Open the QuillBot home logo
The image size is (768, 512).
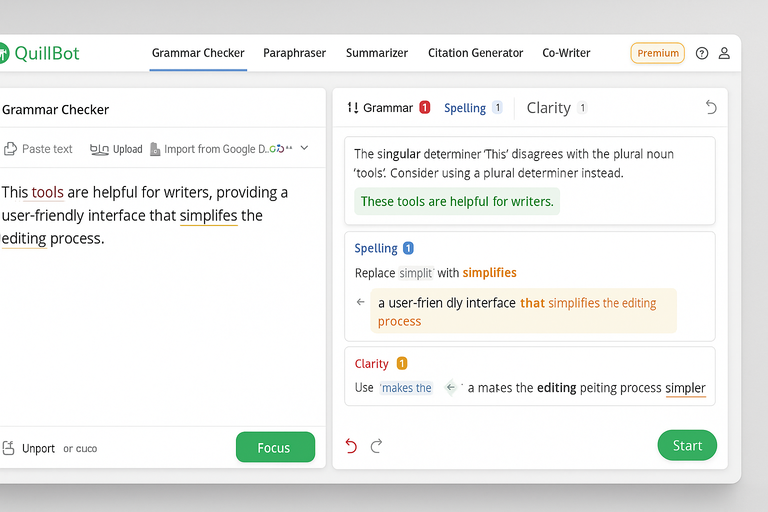click(40, 53)
